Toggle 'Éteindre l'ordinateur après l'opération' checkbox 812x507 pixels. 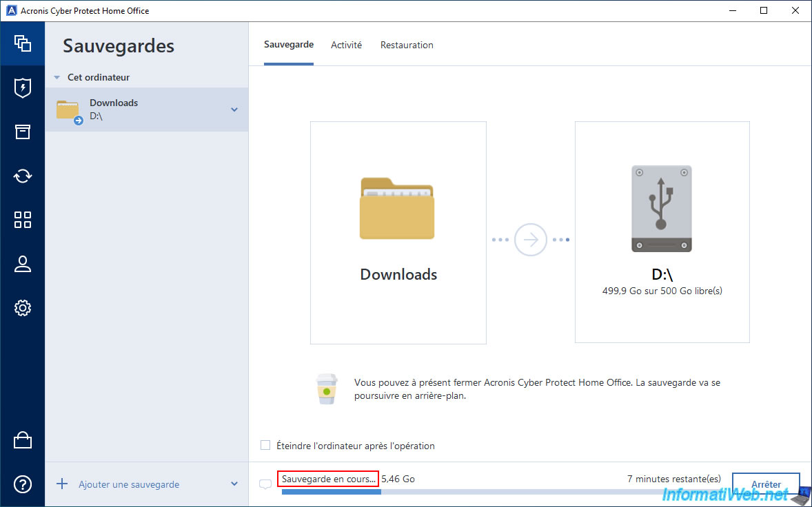point(265,446)
